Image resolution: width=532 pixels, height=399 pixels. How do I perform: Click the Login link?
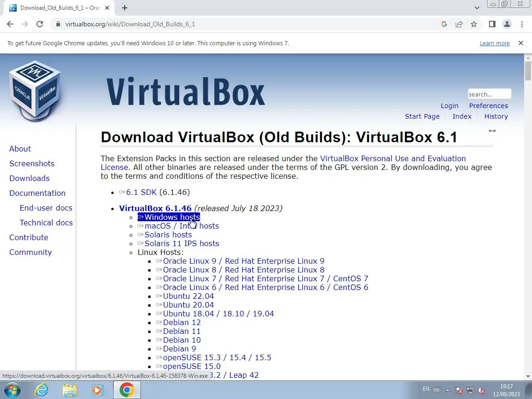(x=449, y=106)
